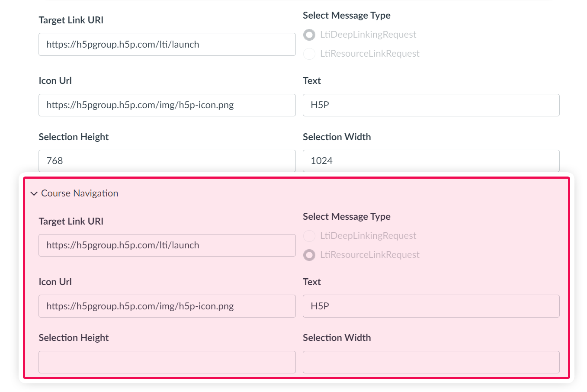Click the Select Message Type heading in Course Navigation
This screenshot has height=392, width=587.
click(x=346, y=216)
